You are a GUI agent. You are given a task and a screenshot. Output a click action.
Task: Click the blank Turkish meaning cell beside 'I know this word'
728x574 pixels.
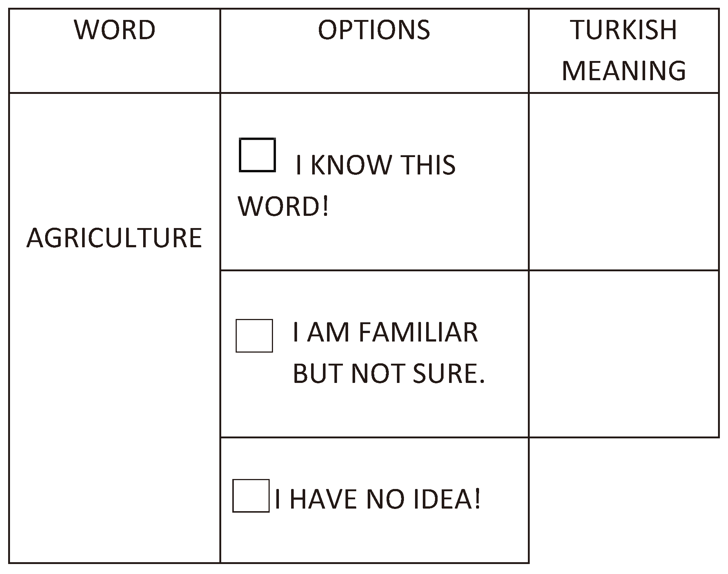(x=624, y=181)
